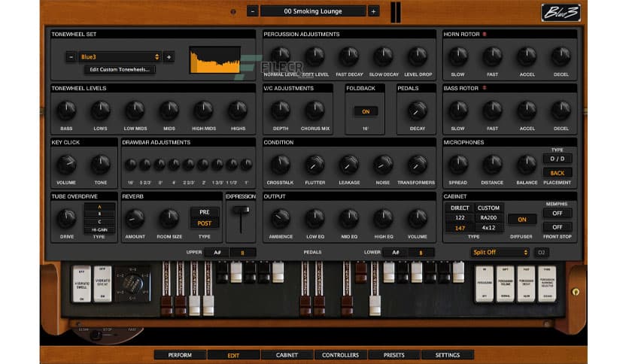Open the Controllers tab
The width and height of the screenshot is (629, 364).
tap(340, 355)
